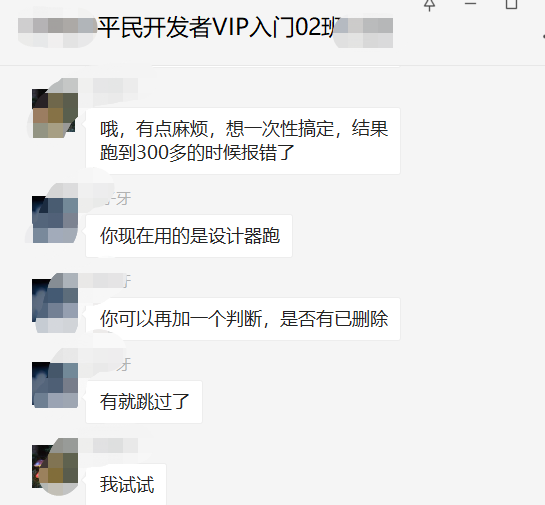This screenshot has width=545, height=505.
Task: Open avatar beside "你可以再加一个判断" message
Action: pyautogui.click(x=55, y=302)
